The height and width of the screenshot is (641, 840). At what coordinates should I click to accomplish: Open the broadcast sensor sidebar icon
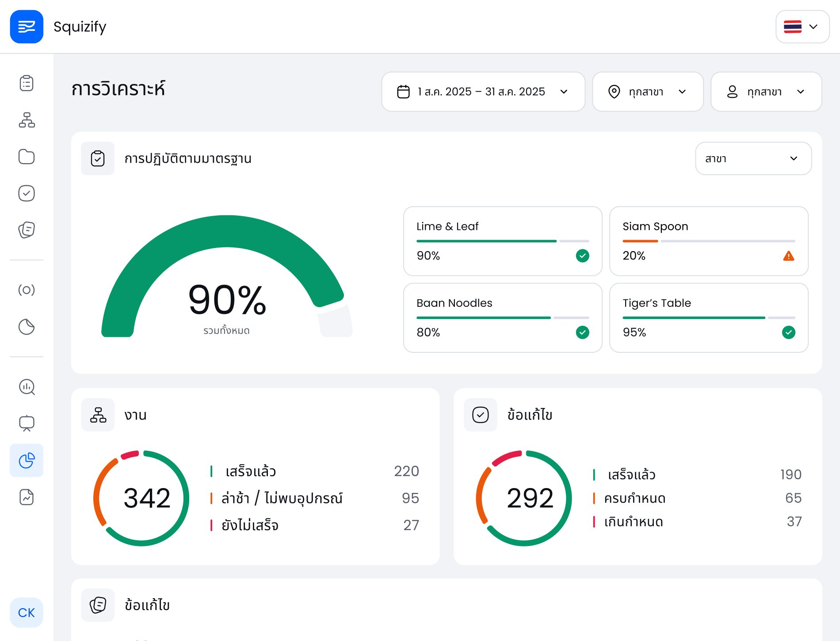point(27,290)
